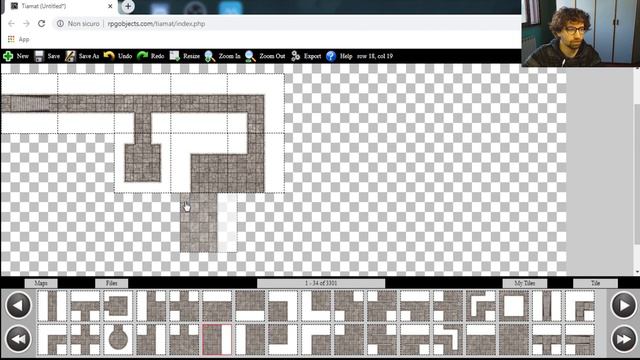
Task: Open a new browser tab
Action: click(128, 6)
